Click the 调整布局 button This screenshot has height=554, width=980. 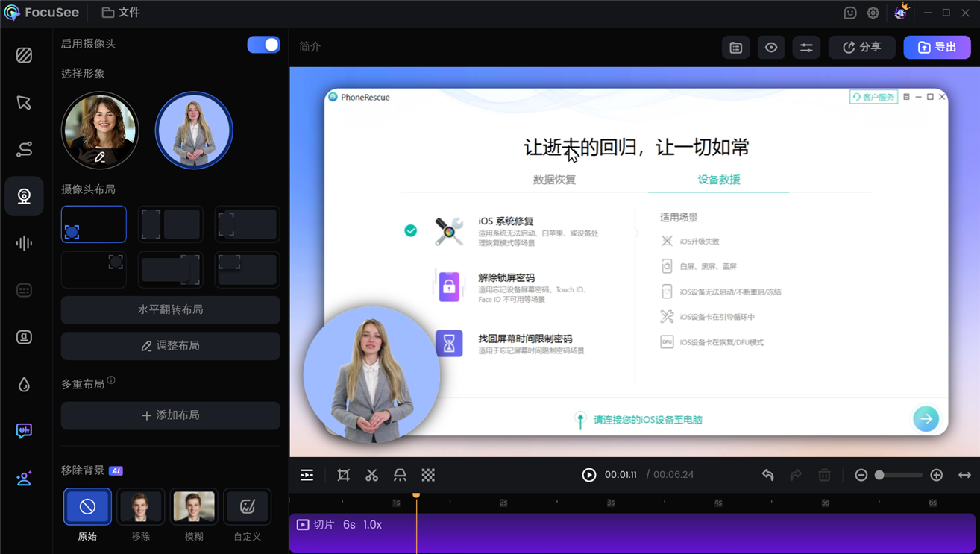coord(171,346)
